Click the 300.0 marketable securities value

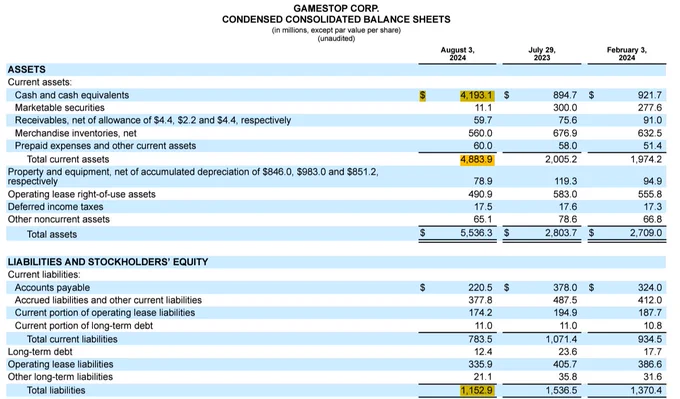tap(565, 108)
